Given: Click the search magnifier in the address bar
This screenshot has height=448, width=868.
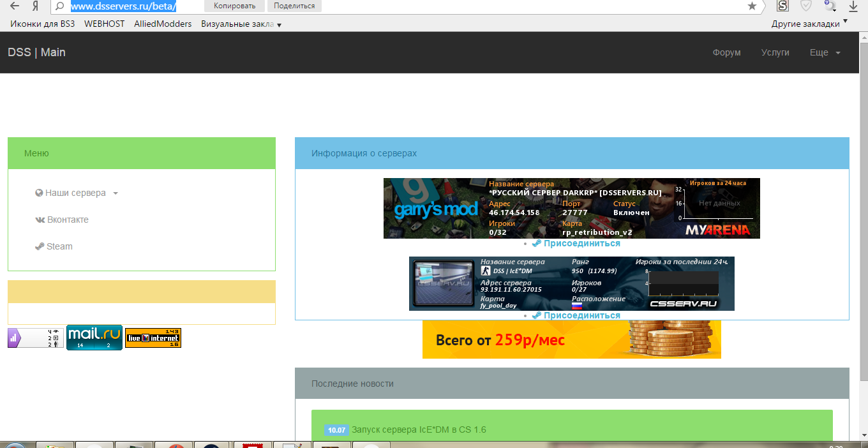Looking at the screenshot, I should pos(60,6).
